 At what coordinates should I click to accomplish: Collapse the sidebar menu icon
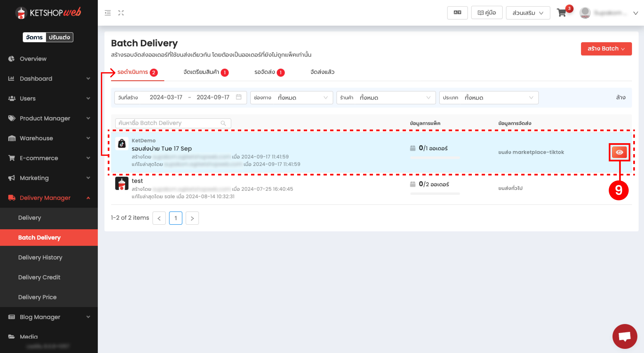tap(108, 13)
